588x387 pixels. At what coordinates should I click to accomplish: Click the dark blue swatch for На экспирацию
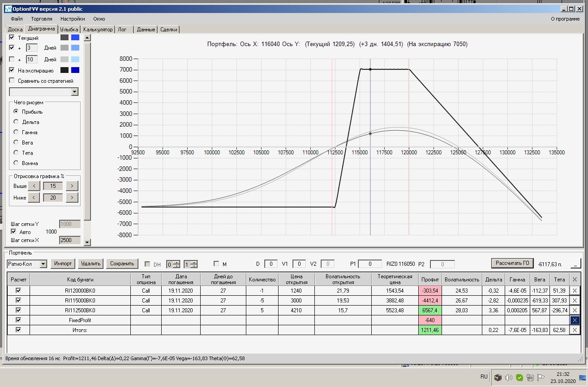pyautogui.click(x=75, y=70)
